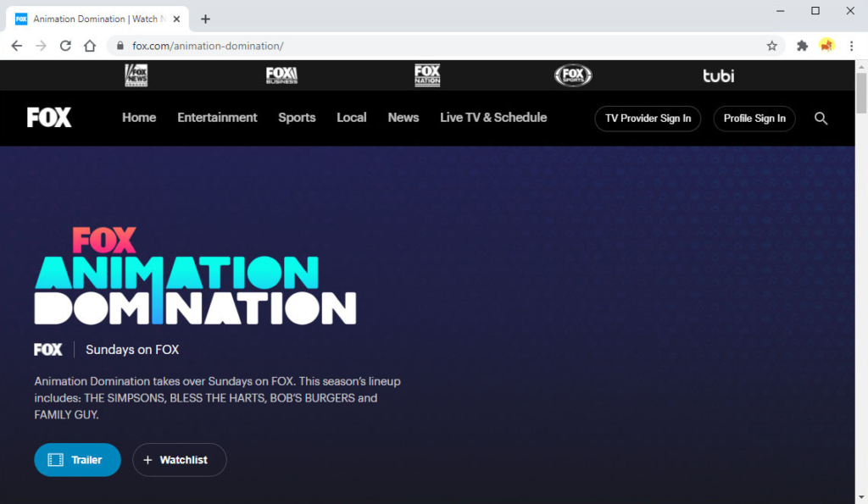This screenshot has height=504, width=868.
Task: Click the scrollbar down arrow
Action: [861, 497]
